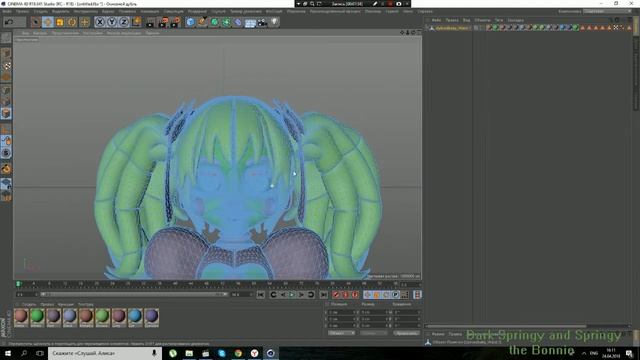Click Make Editable in left sidebar
Image resolution: width=640 pixels, height=360 pixels.
[6, 38]
